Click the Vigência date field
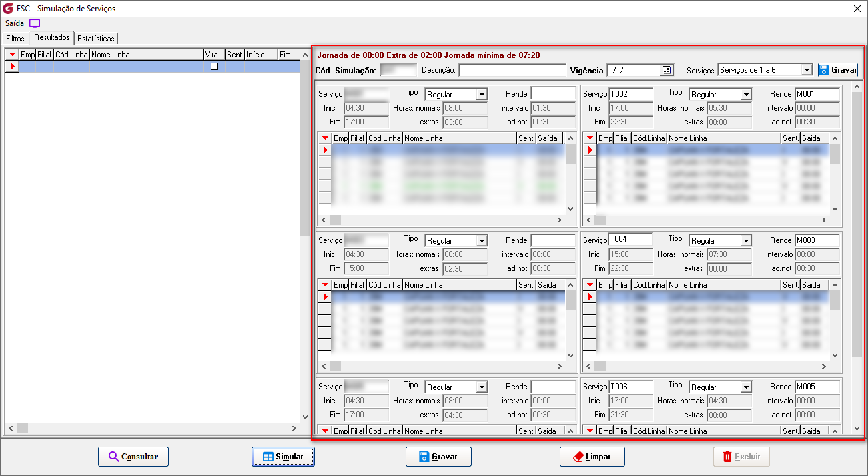 point(634,70)
